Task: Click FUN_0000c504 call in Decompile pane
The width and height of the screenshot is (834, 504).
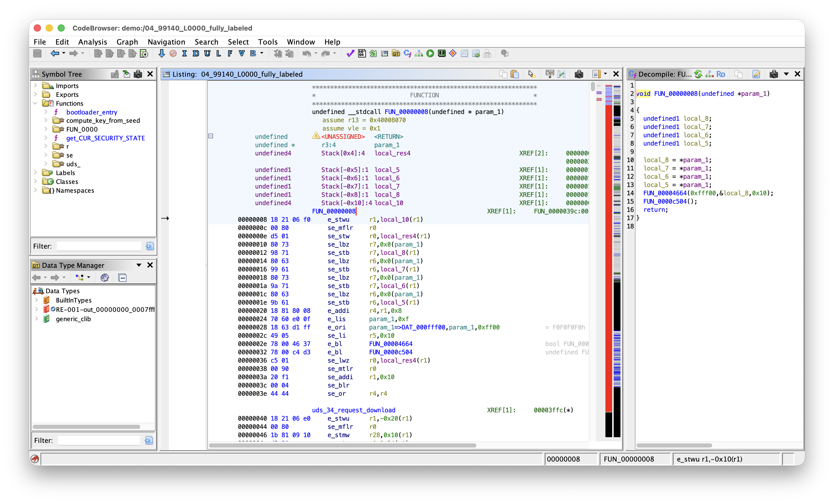Action: [x=665, y=201]
